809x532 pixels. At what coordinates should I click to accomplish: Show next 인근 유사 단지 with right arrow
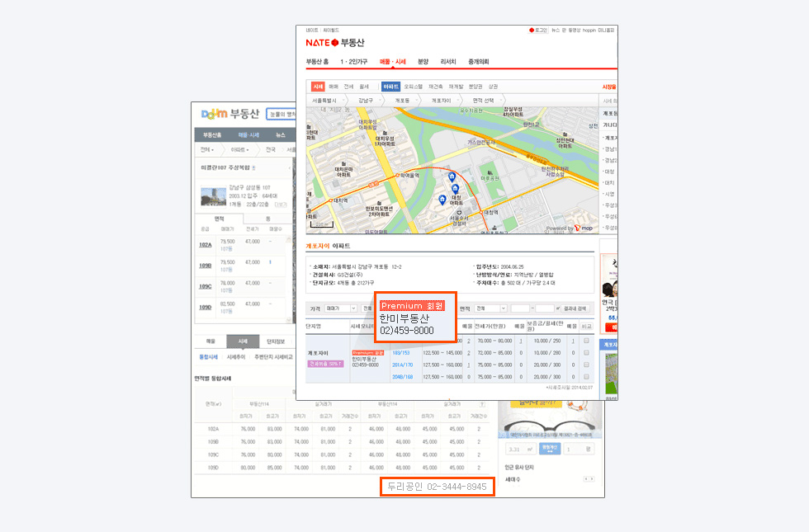tap(591, 479)
